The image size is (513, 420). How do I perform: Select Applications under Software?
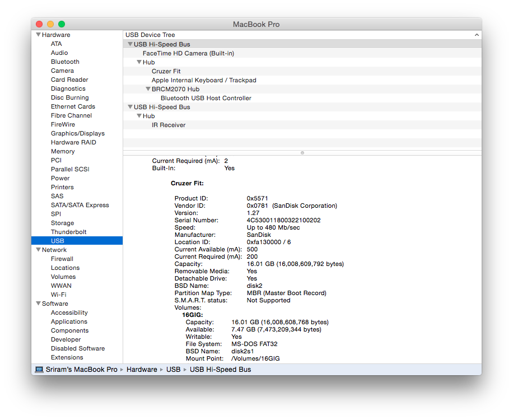pyautogui.click(x=69, y=321)
